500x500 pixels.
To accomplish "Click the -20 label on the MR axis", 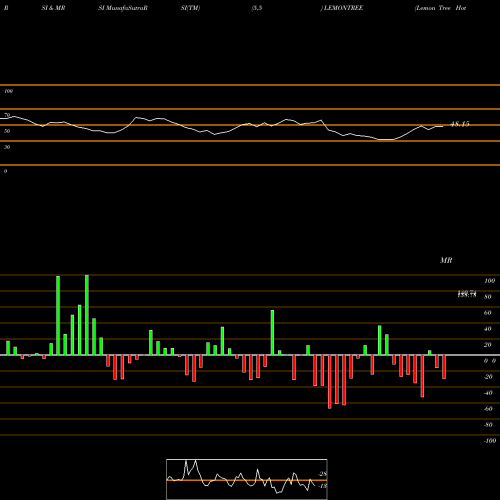I will click(x=488, y=377).
